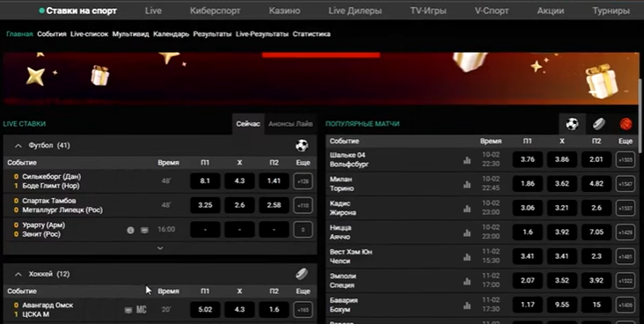Click the football icon in Футбол section header
Screen dimensions: 644x324
pos(302,145)
